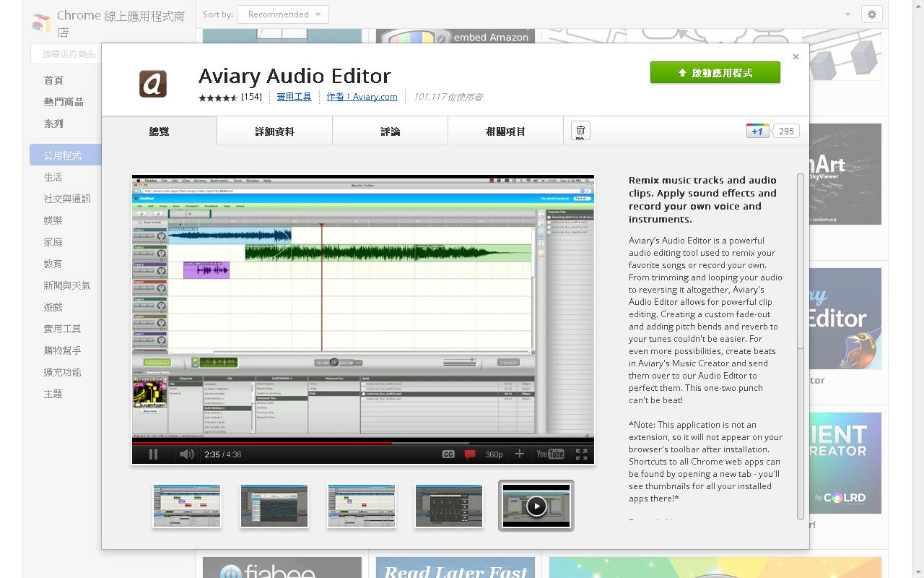This screenshot has height=578, width=924.
Task: Open the 購物幫手 sidebar category
Action: pos(62,350)
